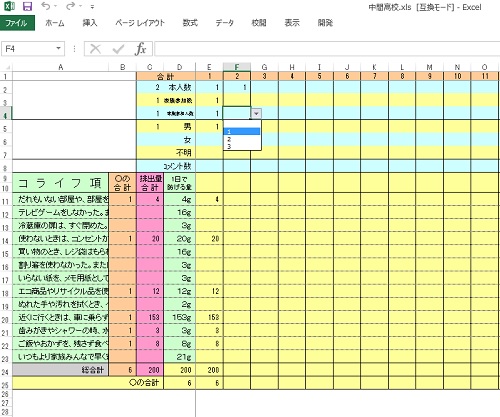
Task: Click the Save icon in quick access toolbar
Action: (x=27, y=6)
